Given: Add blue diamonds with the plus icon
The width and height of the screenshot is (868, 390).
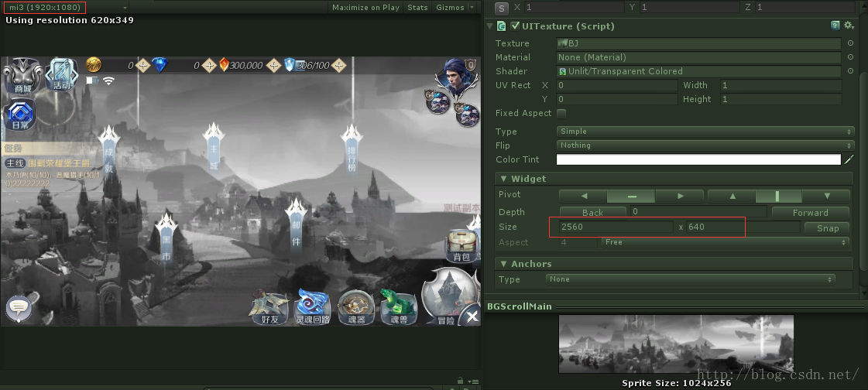Looking at the screenshot, I should click(x=209, y=65).
